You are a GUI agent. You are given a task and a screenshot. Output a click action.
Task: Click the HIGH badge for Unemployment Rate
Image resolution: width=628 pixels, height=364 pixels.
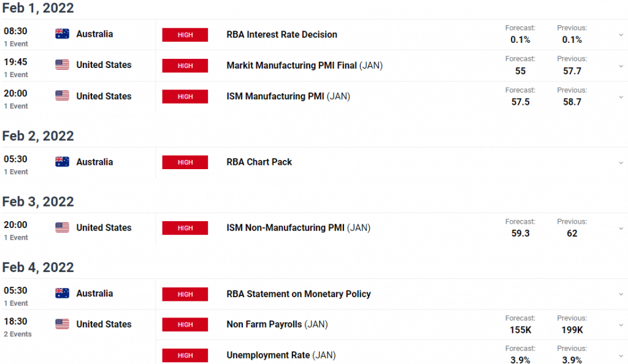tap(185, 355)
